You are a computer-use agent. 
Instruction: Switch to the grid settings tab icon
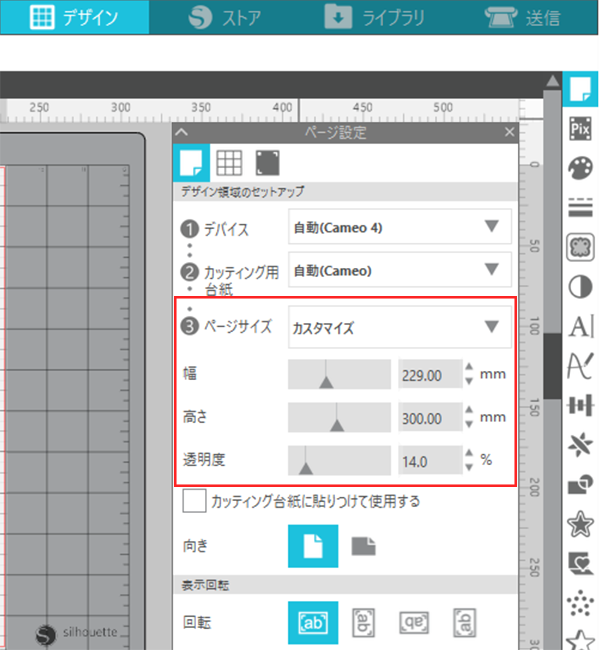coord(229,162)
